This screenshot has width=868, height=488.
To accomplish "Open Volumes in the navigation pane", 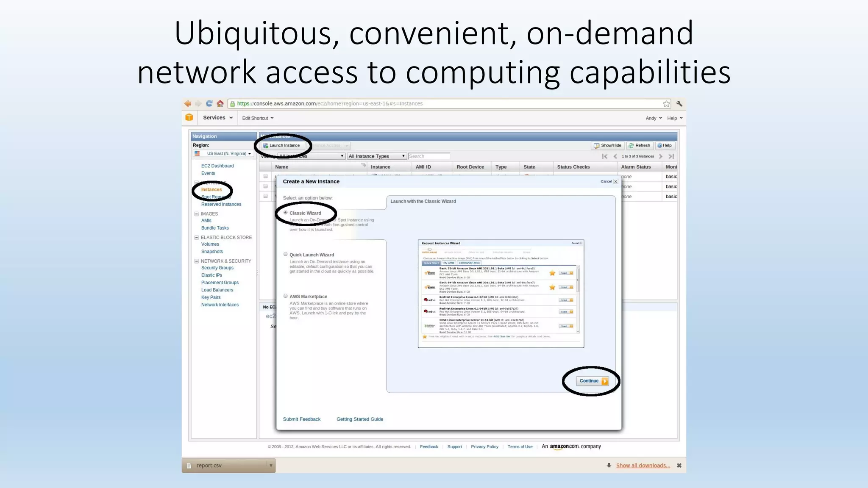I will (x=210, y=244).
